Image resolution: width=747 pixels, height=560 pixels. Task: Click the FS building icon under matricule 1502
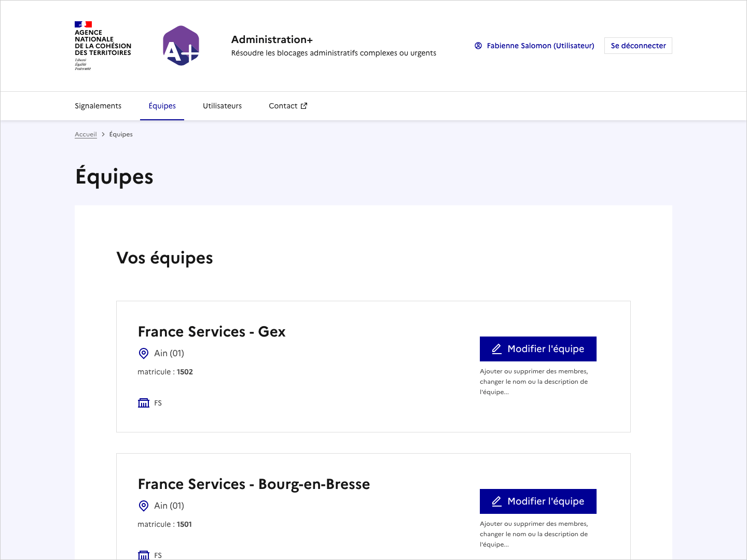[x=144, y=403]
